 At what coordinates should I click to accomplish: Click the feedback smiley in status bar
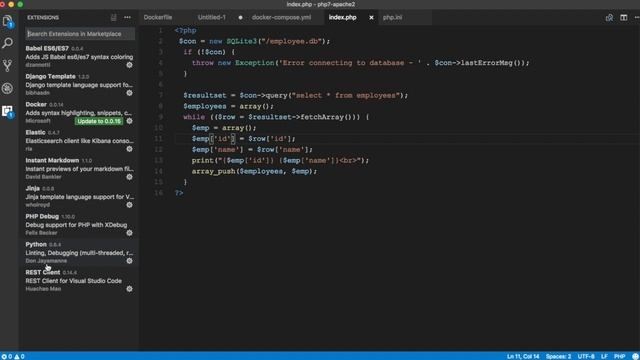635,356
